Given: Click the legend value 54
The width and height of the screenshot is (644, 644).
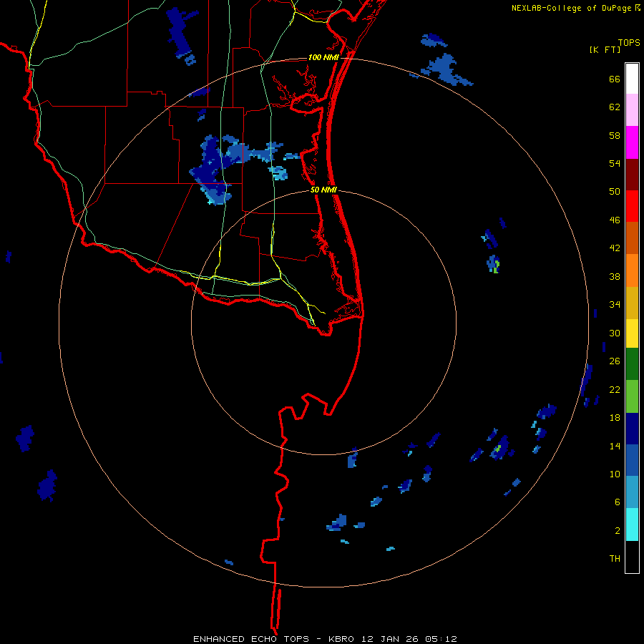Looking at the screenshot, I should click(615, 163).
